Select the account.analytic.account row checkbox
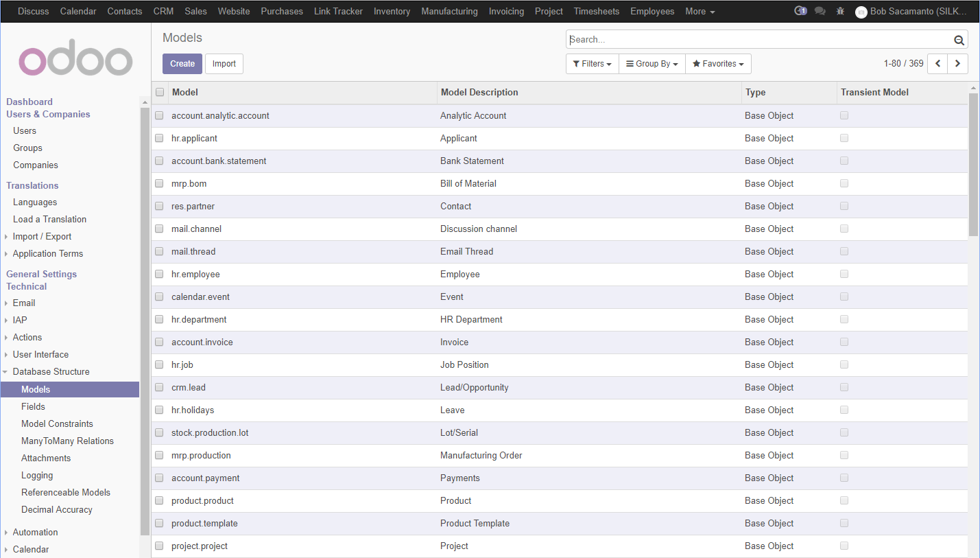The width and height of the screenshot is (980, 558). click(159, 115)
